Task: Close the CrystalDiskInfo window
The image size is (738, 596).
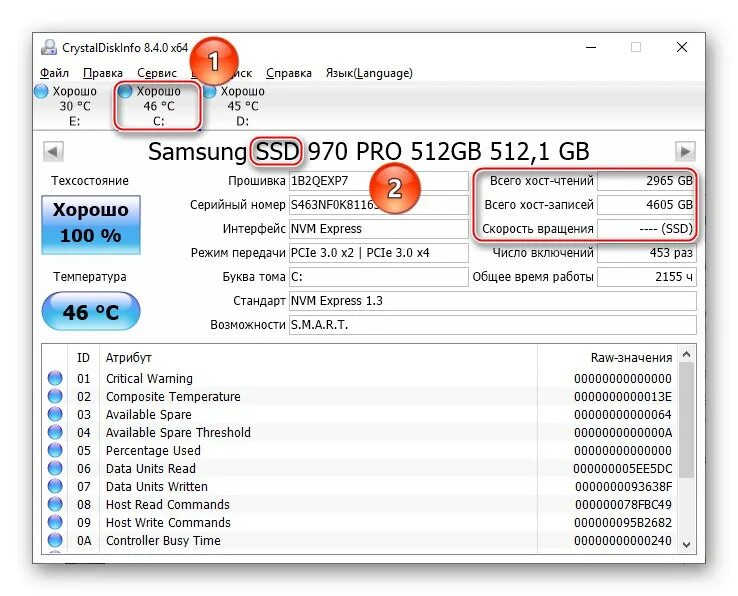Action: (x=682, y=47)
